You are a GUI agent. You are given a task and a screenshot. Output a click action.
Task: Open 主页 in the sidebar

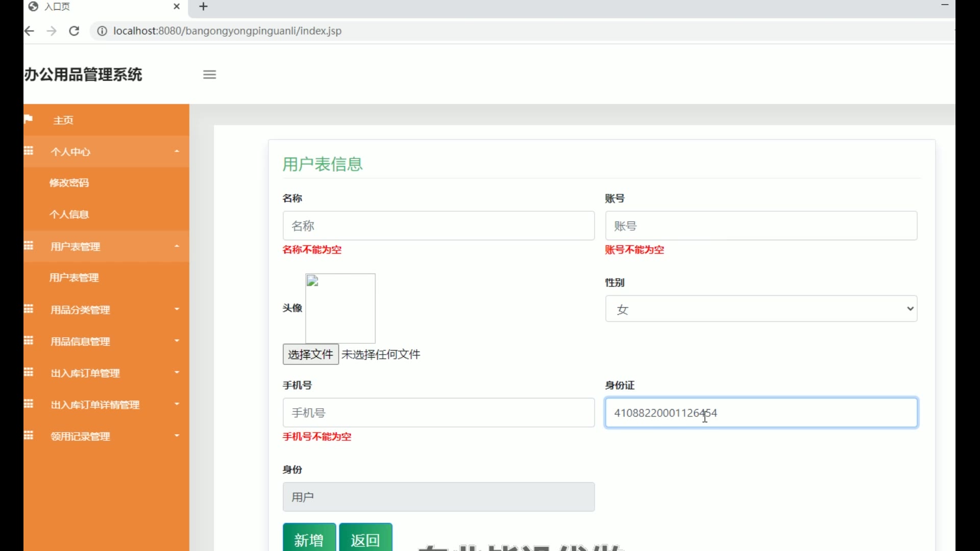pos(63,120)
